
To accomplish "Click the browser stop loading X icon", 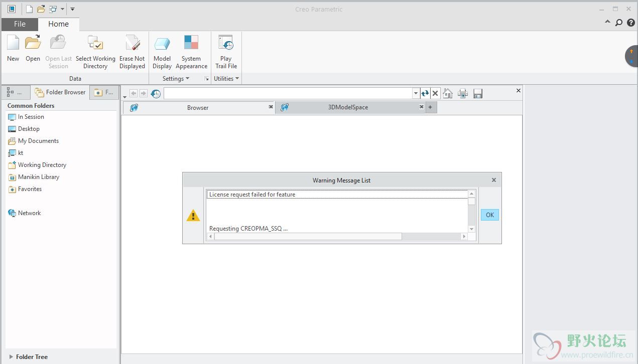I will 435,93.
